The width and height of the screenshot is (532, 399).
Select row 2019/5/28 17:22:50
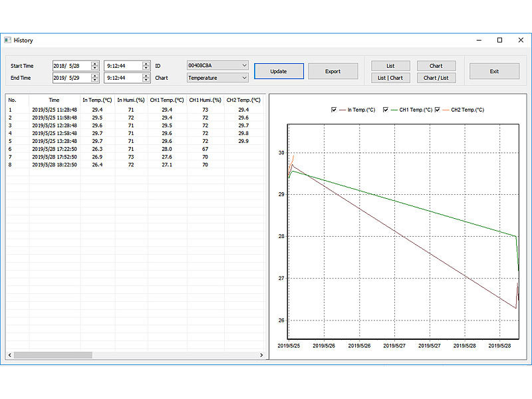(135, 149)
